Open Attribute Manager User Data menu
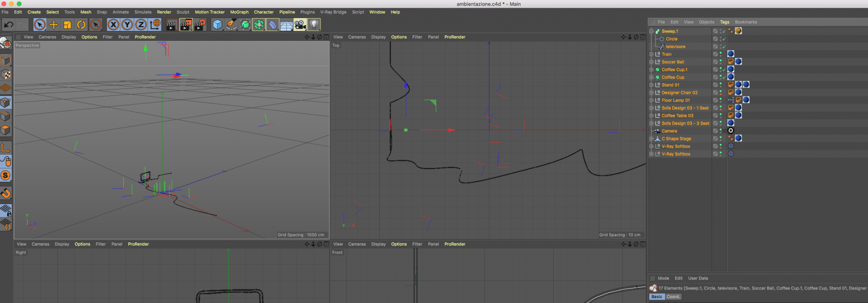The width and height of the screenshot is (868, 303). pos(698,278)
